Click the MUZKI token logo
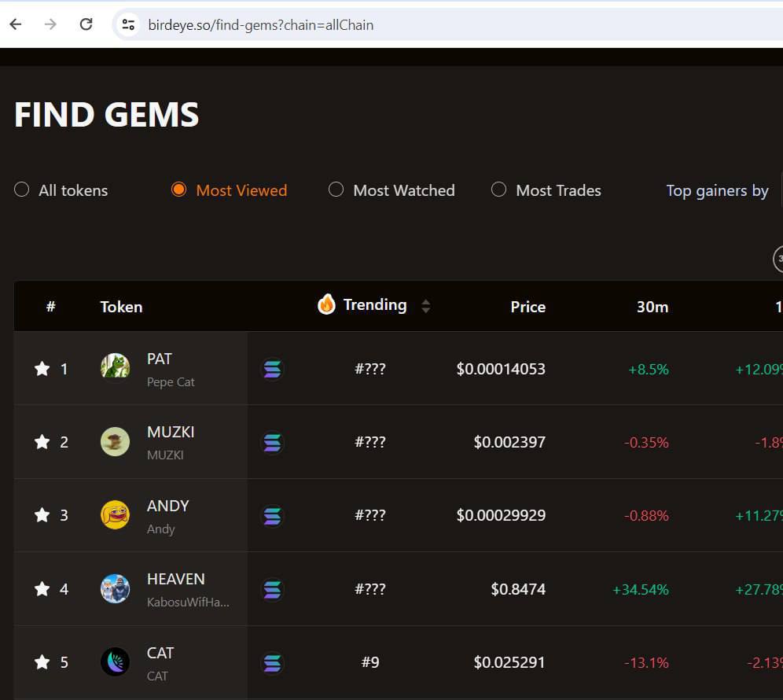 (116, 441)
